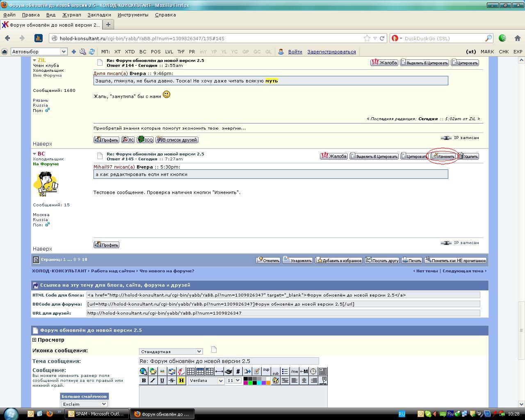Center text in message editor

(304, 381)
